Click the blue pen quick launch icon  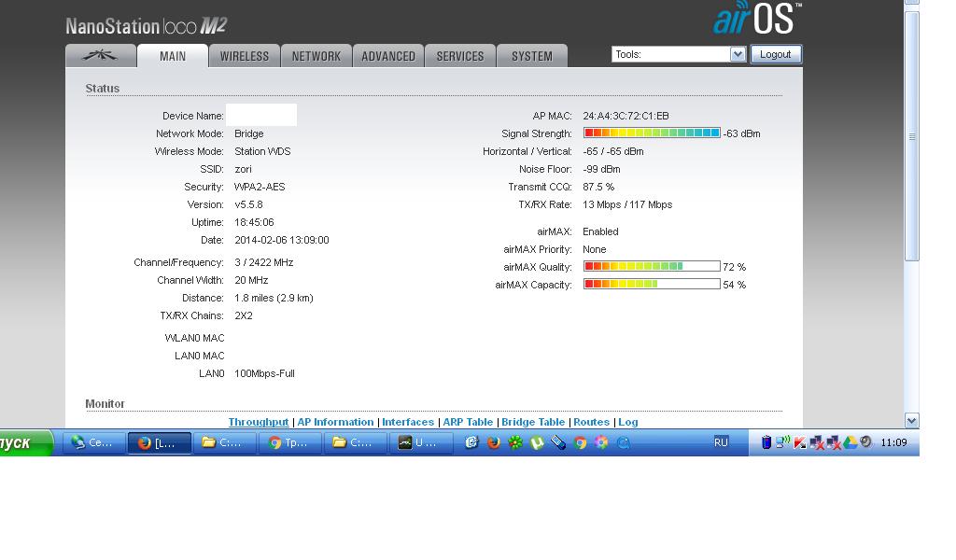pos(558,442)
